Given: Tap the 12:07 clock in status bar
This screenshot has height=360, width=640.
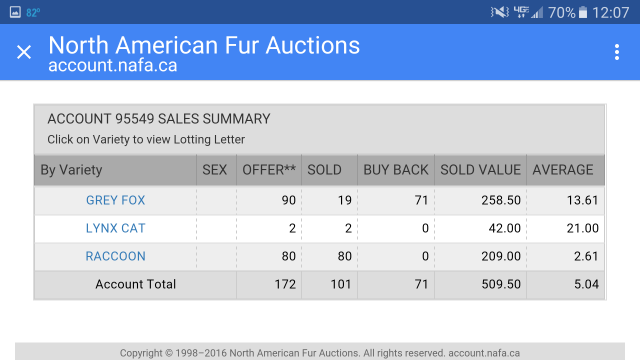Looking at the screenshot, I should point(611,13).
